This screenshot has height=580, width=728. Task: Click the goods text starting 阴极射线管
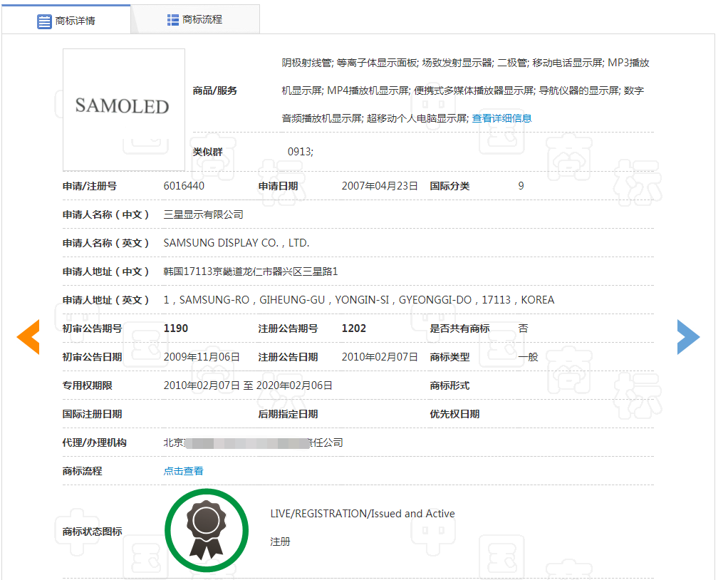point(465,90)
